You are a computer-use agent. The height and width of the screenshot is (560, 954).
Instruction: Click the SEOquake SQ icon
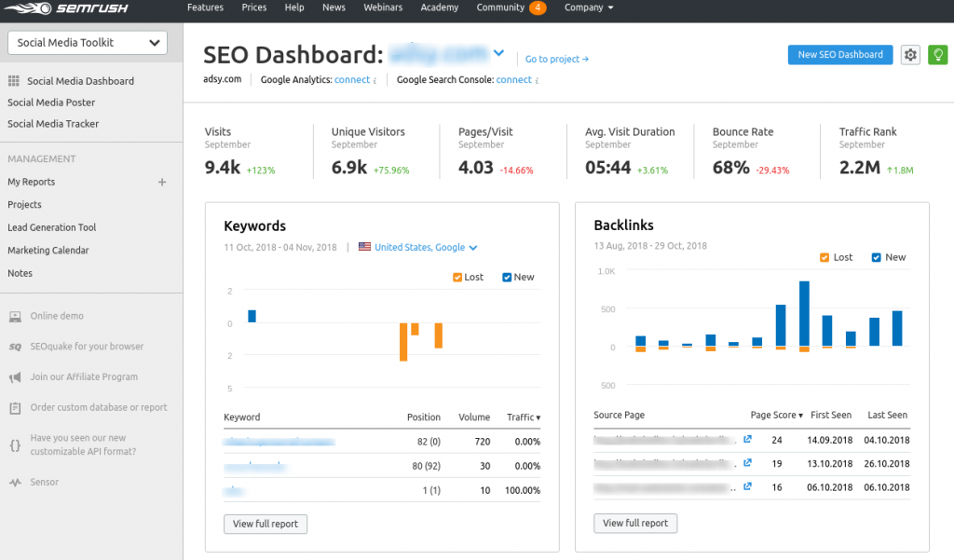15,347
